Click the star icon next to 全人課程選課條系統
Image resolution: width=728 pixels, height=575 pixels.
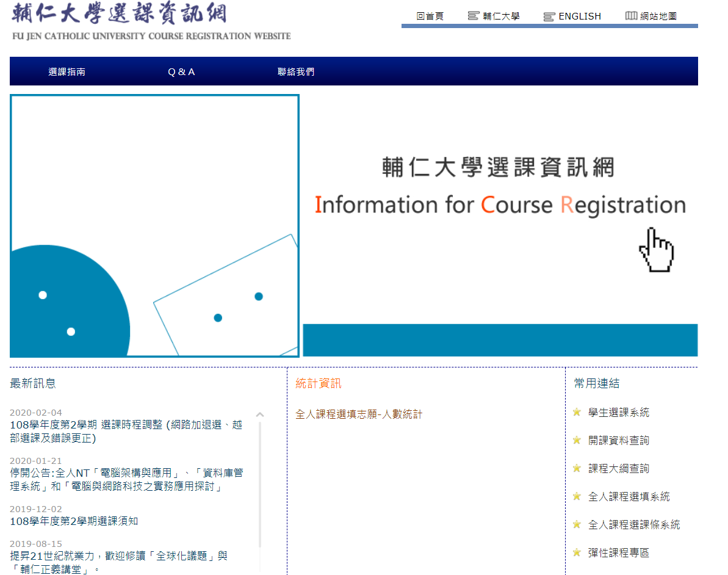577,524
